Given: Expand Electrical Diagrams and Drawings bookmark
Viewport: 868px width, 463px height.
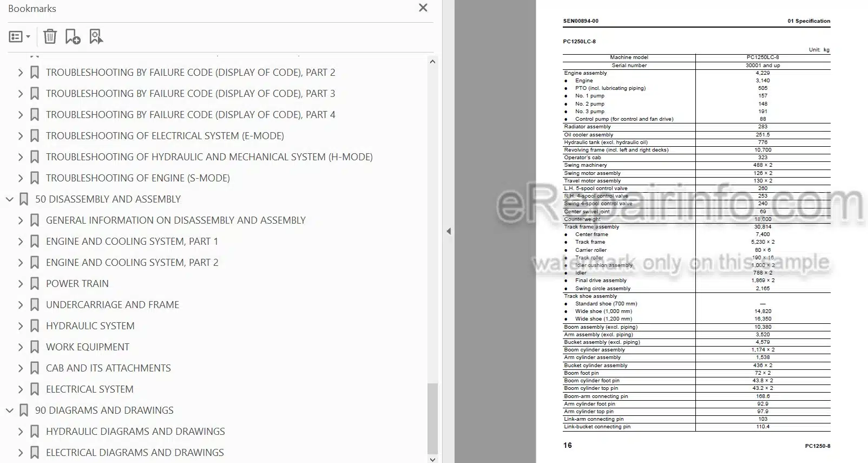Looking at the screenshot, I should coord(21,453).
